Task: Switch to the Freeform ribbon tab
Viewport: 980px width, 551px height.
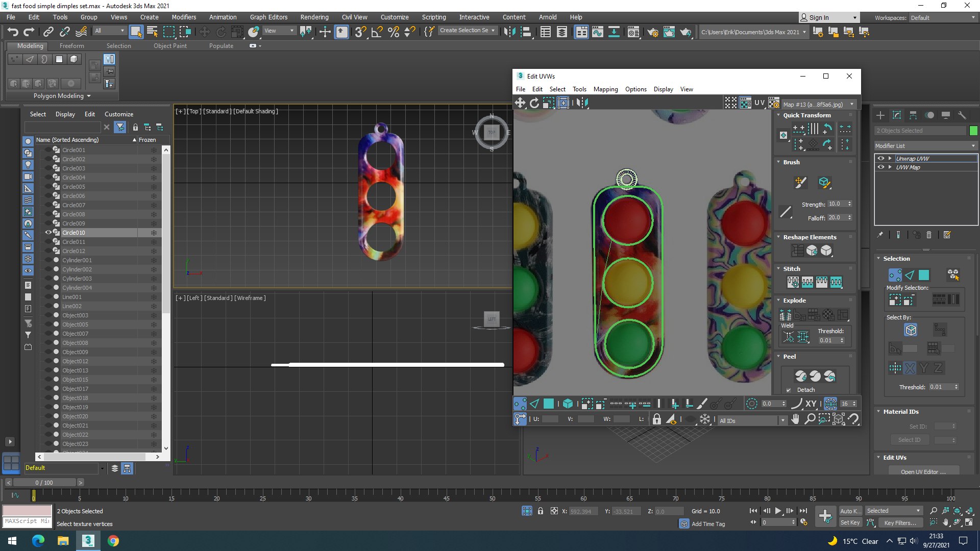Action: tap(71, 45)
